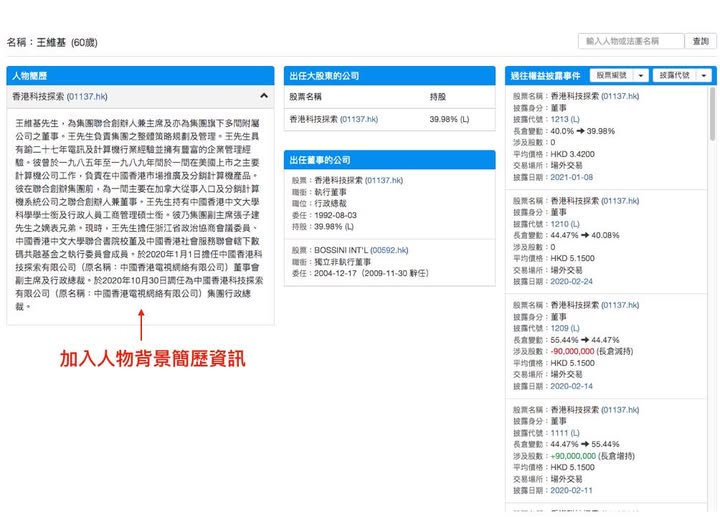Open BOSSINI INT'L 00592.hk stock link
Image resolution: width=720 pixels, height=517 pixels.
[389, 250]
